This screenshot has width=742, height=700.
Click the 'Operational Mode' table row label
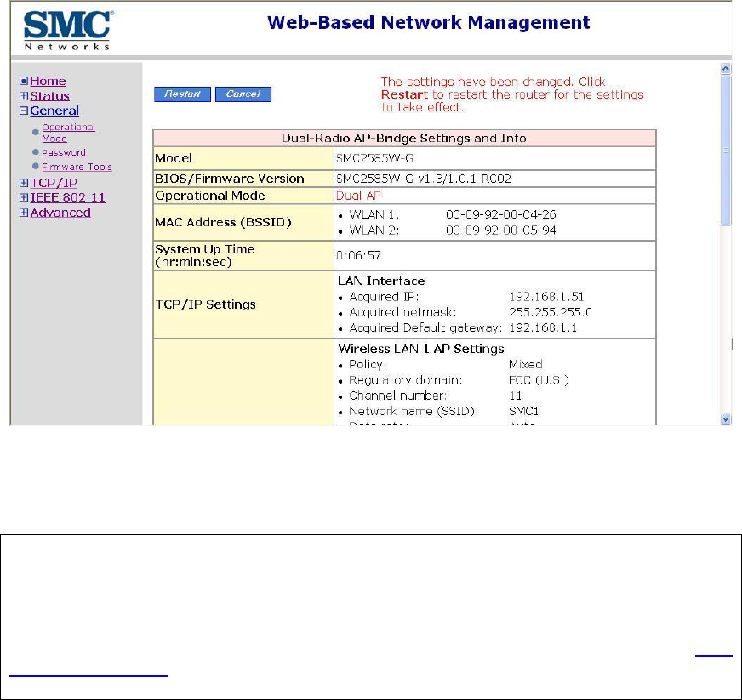pyautogui.click(x=210, y=196)
